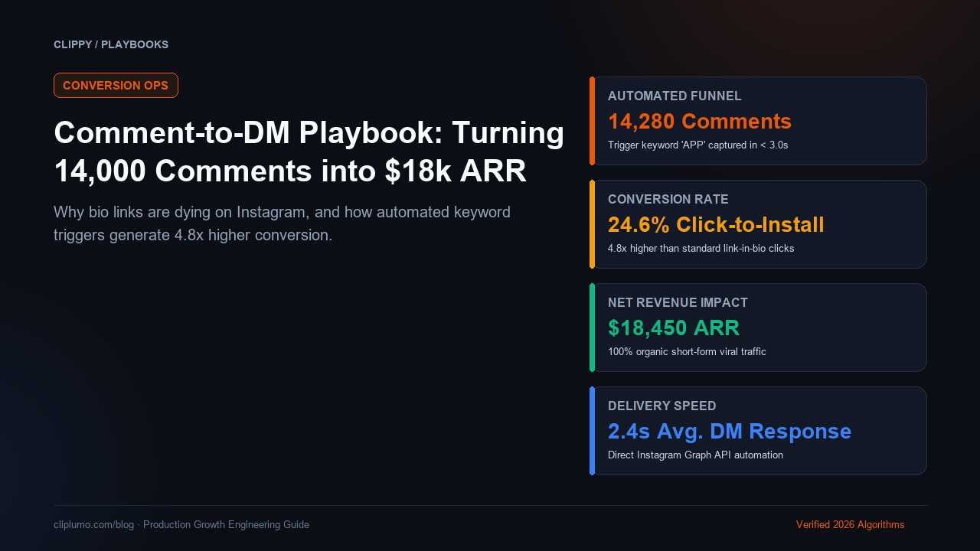Click the CONVERSION OPS badge
Image resolution: width=980 pixels, height=551 pixels.
[x=116, y=86]
